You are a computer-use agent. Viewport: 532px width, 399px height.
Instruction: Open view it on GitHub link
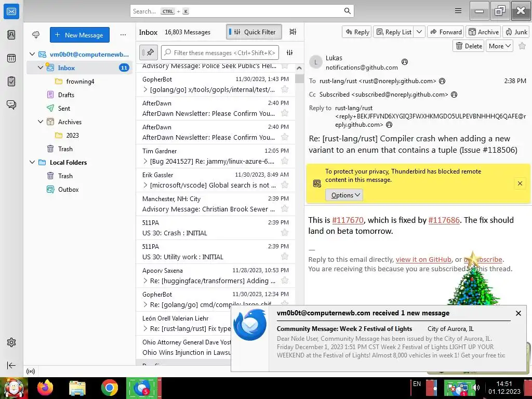[423, 260]
